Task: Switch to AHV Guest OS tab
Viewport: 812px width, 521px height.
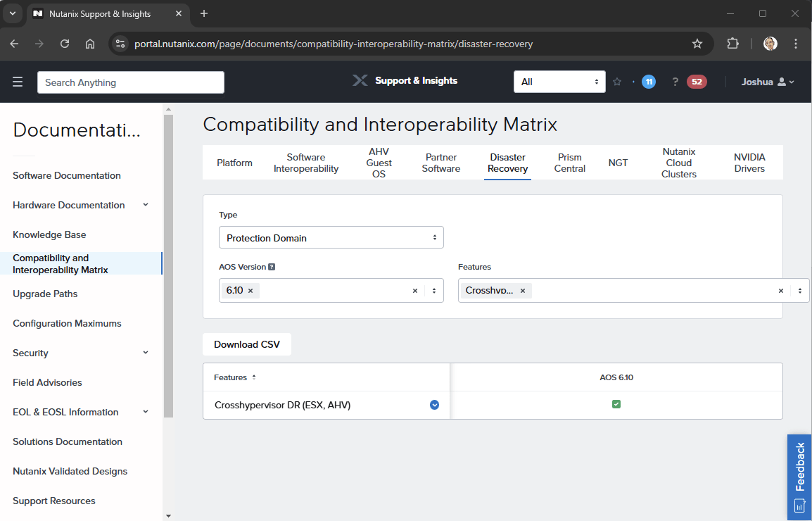Action: pyautogui.click(x=379, y=163)
